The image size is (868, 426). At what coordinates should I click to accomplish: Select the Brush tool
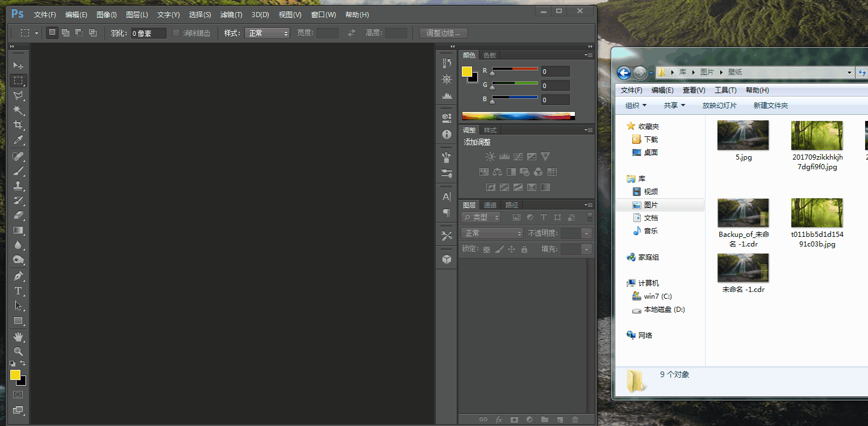[18, 171]
